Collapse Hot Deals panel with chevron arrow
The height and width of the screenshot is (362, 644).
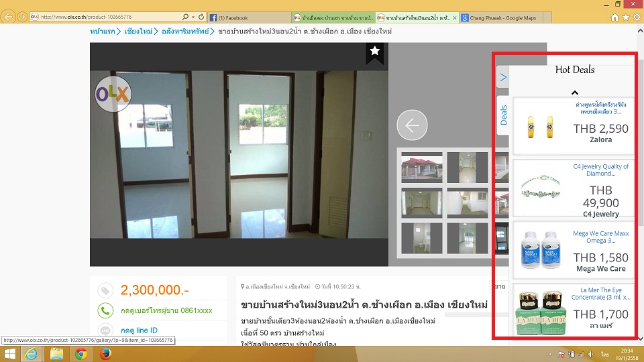pos(502,76)
